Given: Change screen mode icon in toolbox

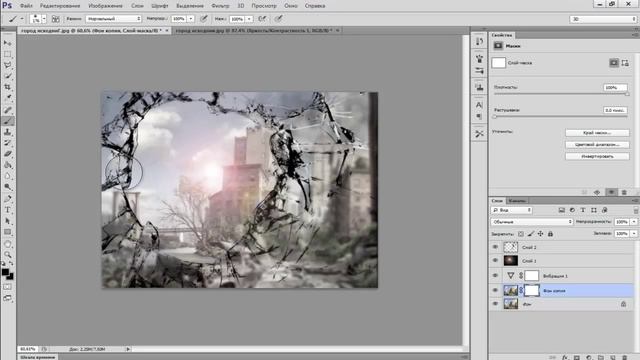Looking at the screenshot, I should coord(7,298).
